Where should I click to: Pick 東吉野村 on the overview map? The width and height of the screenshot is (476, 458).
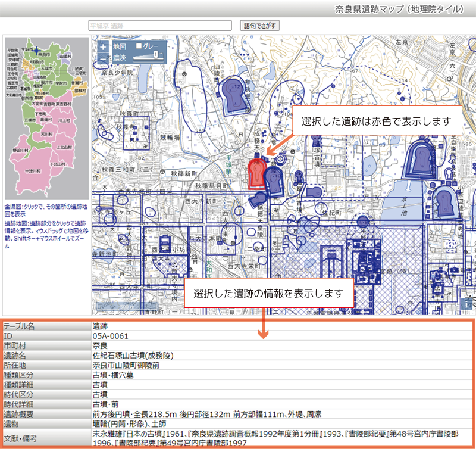click(x=64, y=104)
